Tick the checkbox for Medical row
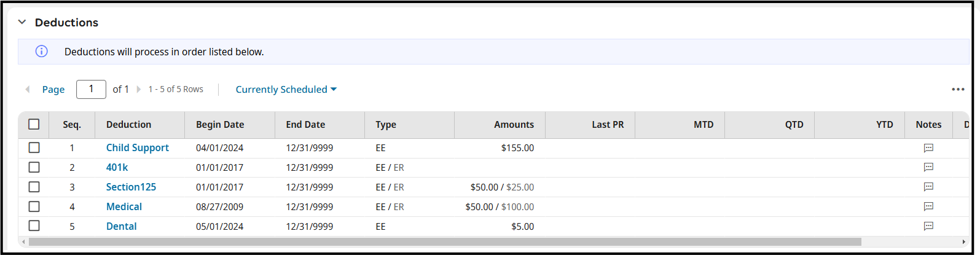980x255 pixels. [34, 207]
